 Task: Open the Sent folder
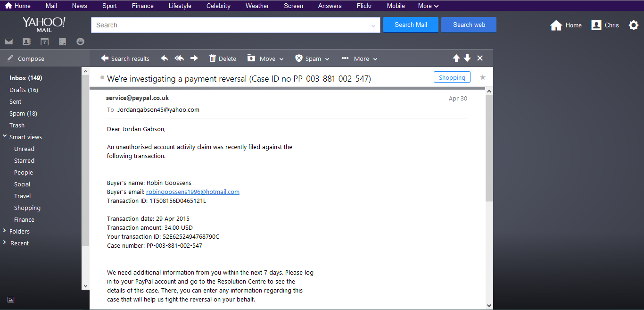coord(16,101)
